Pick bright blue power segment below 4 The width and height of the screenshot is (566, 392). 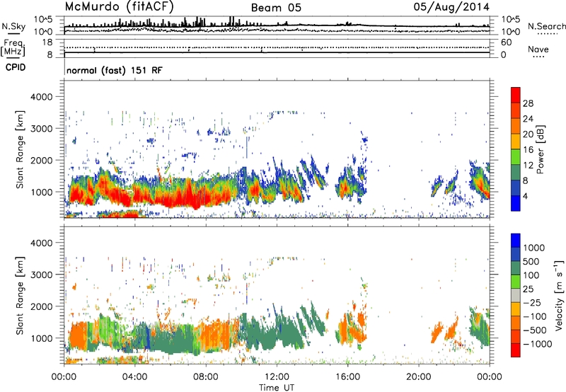pos(516,203)
